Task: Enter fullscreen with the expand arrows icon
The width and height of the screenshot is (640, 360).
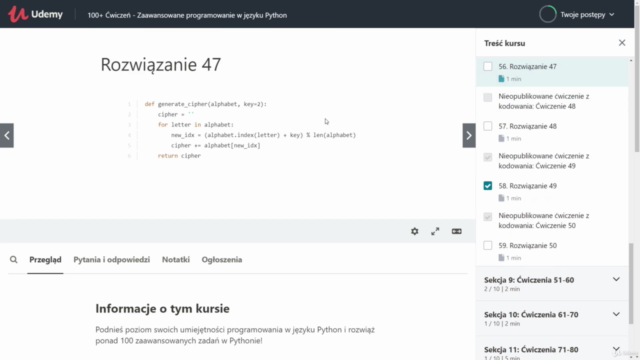Action: pyautogui.click(x=435, y=231)
